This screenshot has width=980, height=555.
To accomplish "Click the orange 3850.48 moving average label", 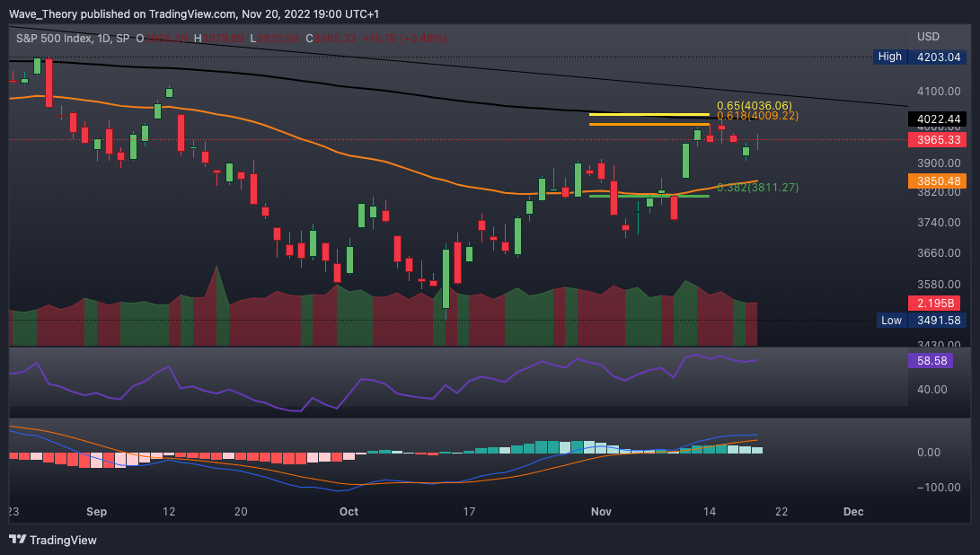I will (x=938, y=181).
